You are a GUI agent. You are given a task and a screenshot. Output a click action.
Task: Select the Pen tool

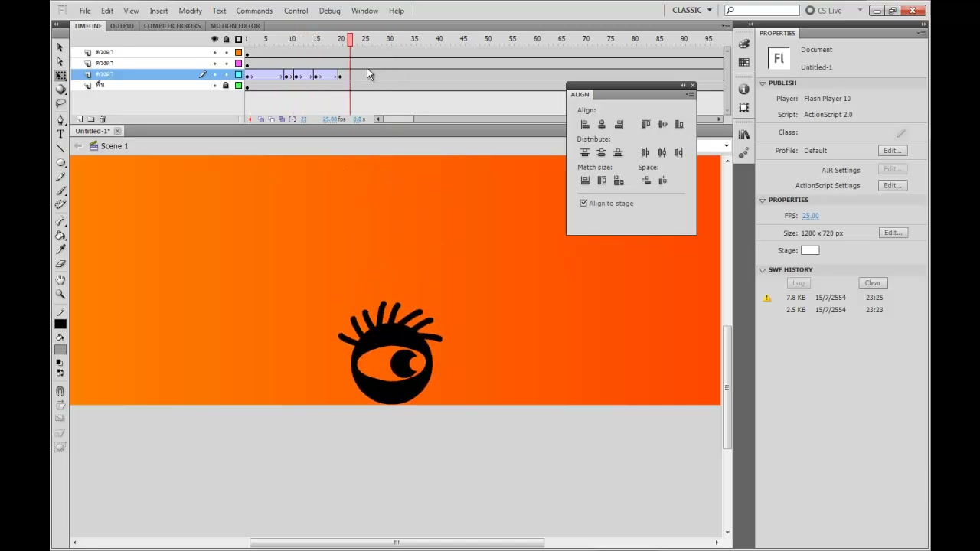(x=60, y=120)
